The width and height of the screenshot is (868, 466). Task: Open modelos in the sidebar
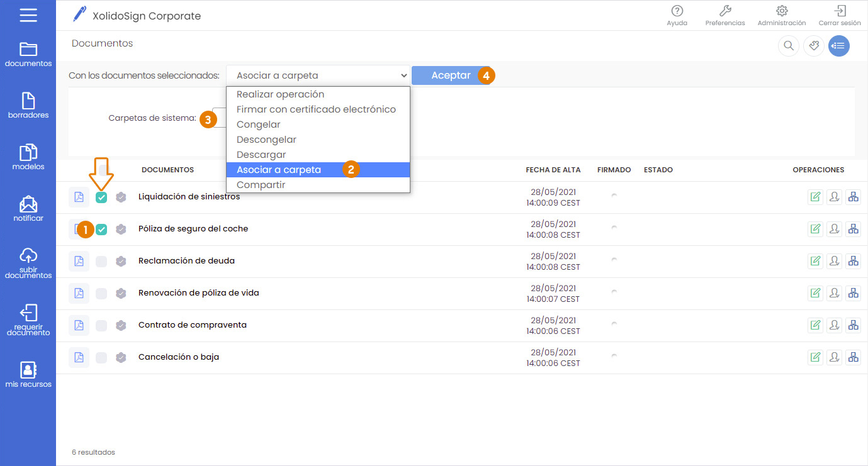click(x=28, y=157)
